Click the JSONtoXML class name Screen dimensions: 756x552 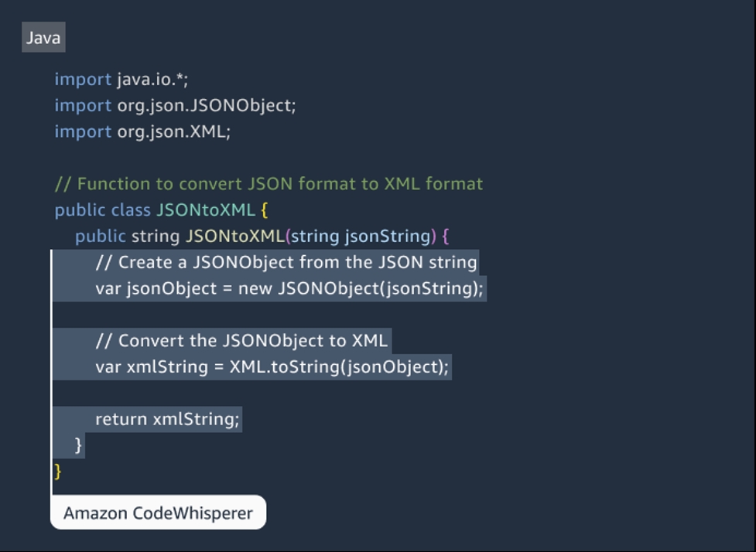click(x=206, y=210)
